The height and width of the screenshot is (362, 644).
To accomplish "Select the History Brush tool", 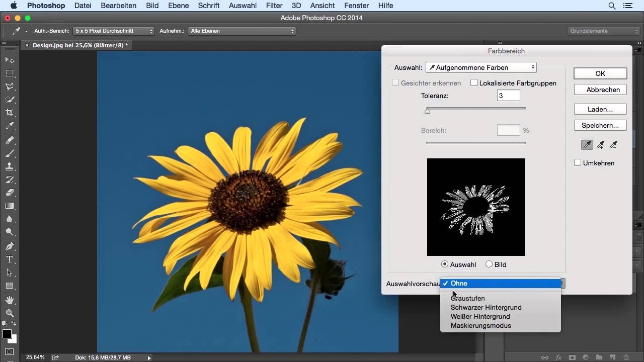I will click(x=9, y=179).
